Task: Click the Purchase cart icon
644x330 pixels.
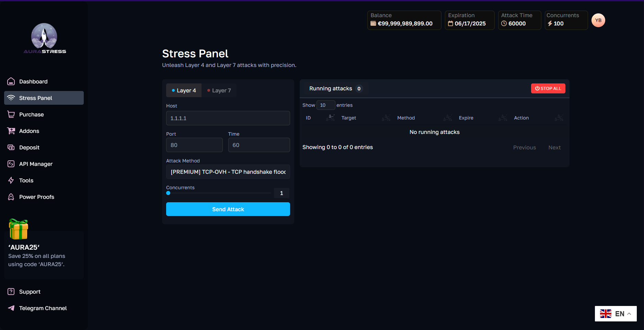Action: [11, 114]
